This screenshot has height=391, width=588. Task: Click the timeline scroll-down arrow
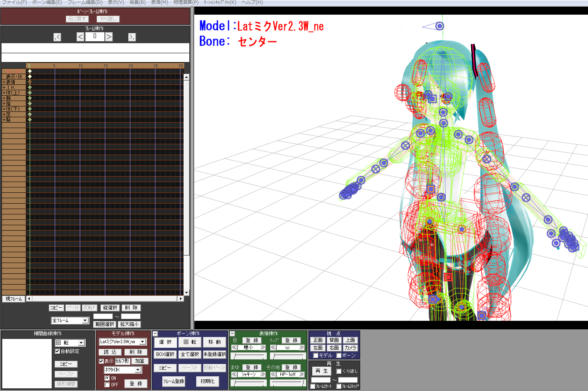tap(186, 293)
